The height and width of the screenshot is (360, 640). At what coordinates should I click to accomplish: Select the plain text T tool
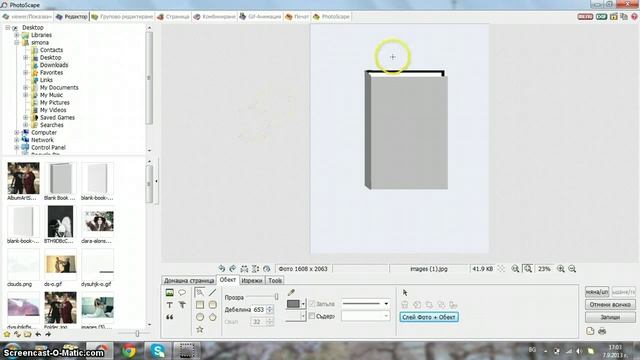coord(170,305)
